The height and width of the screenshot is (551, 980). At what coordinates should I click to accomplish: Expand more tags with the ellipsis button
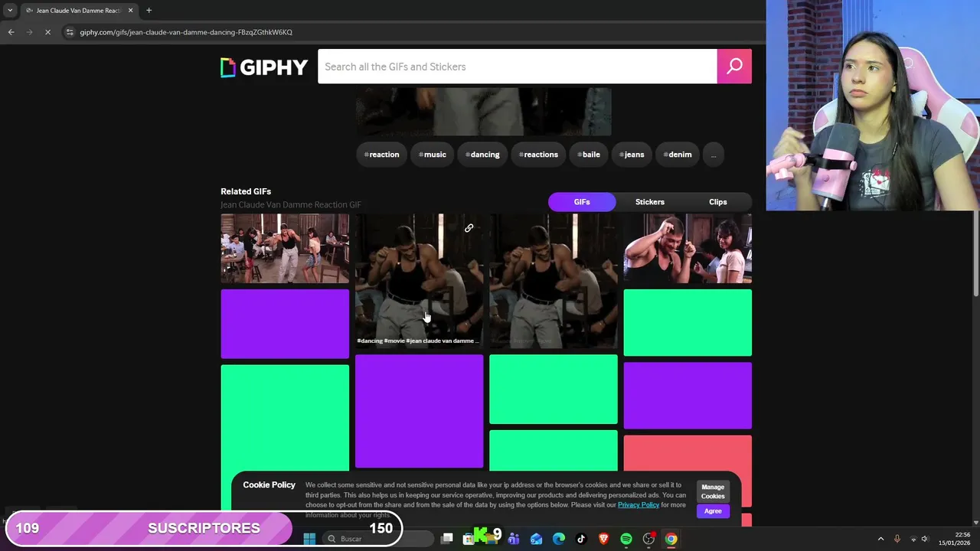point(713,155)
